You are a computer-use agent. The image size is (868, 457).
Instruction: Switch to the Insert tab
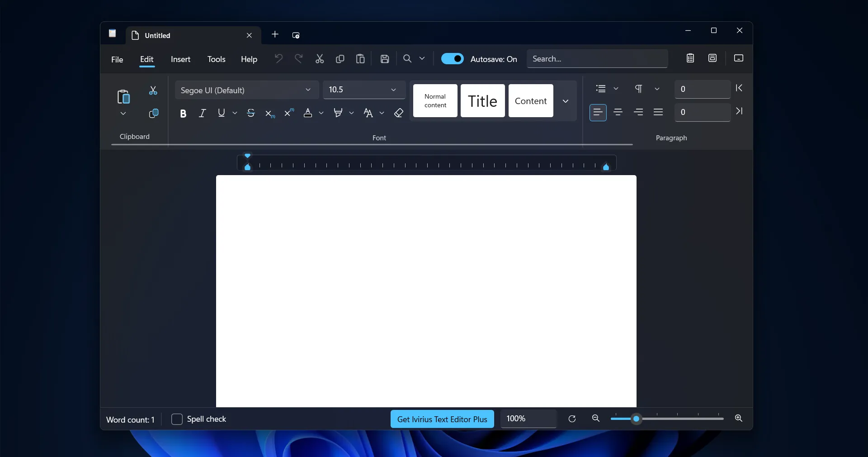click(180, 59)
